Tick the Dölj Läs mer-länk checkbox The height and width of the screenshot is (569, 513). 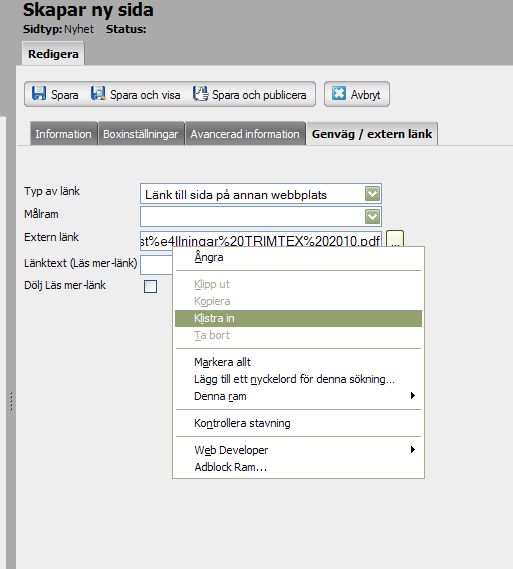tap(150, 286)
